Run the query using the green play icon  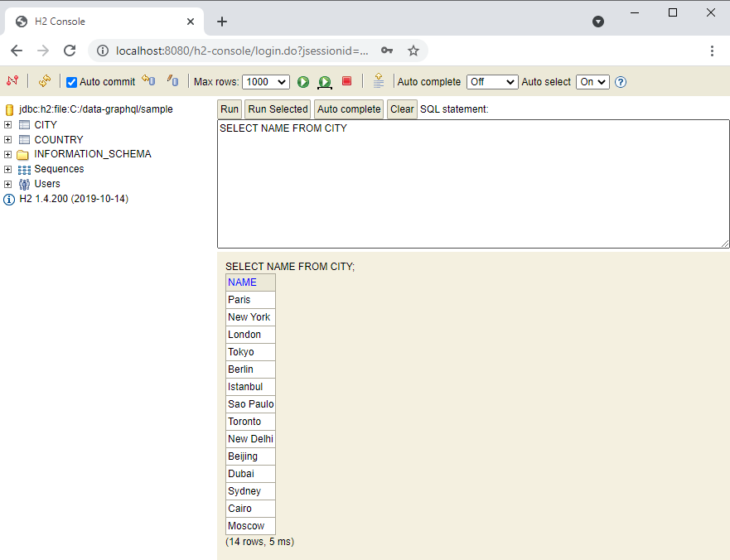[303, 82]
